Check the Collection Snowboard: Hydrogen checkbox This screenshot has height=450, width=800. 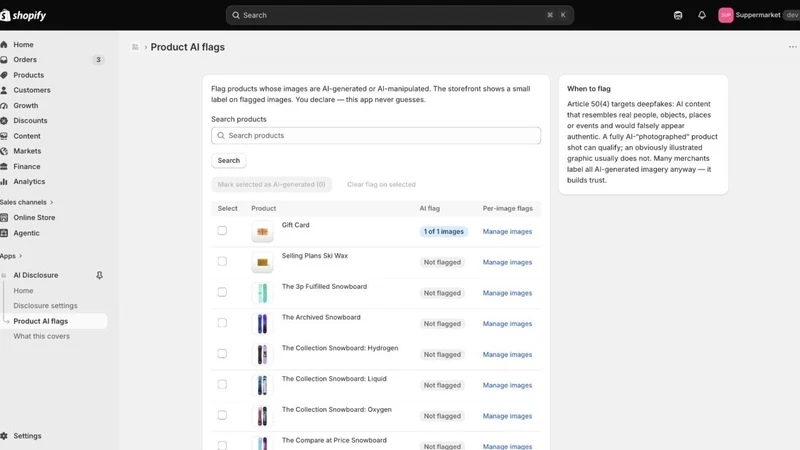click(222, 354)
